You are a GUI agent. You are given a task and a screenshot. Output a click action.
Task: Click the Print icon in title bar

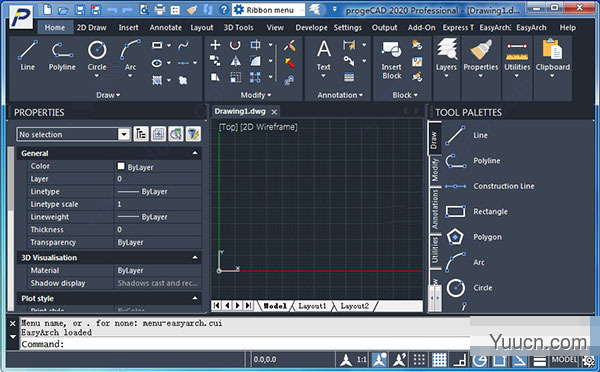[x=160, y=10]
